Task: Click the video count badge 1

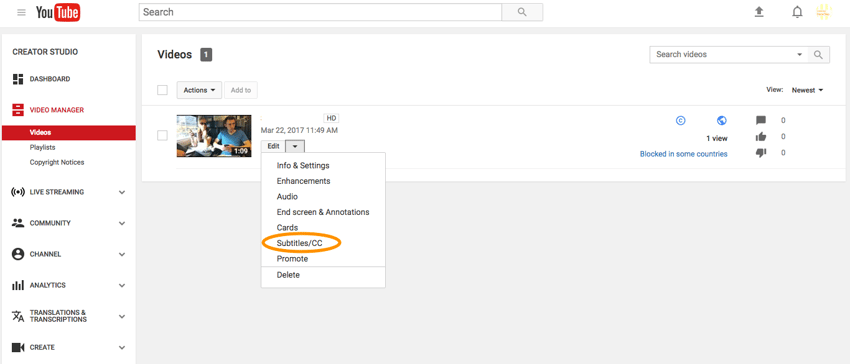Action: point(206,54)
